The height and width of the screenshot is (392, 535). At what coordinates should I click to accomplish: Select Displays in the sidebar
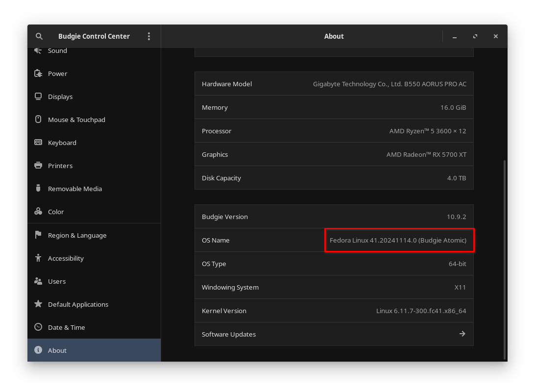click(94, 97)
